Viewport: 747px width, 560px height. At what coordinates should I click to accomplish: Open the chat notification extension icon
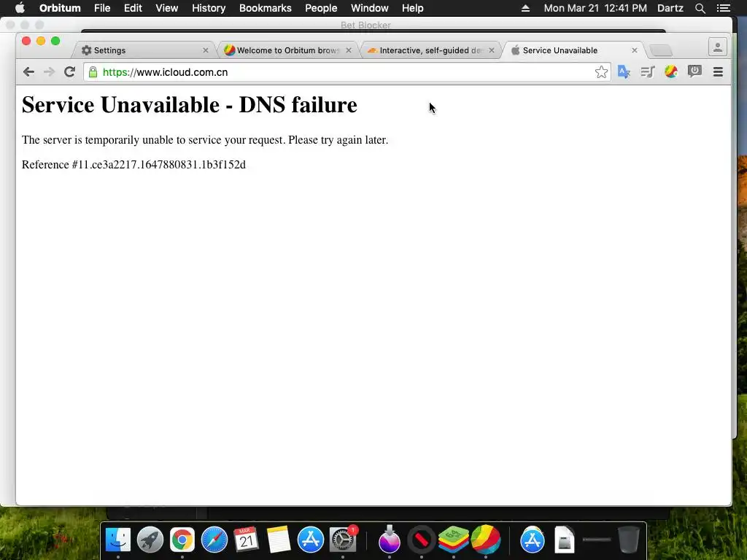[x=694, y=72]
